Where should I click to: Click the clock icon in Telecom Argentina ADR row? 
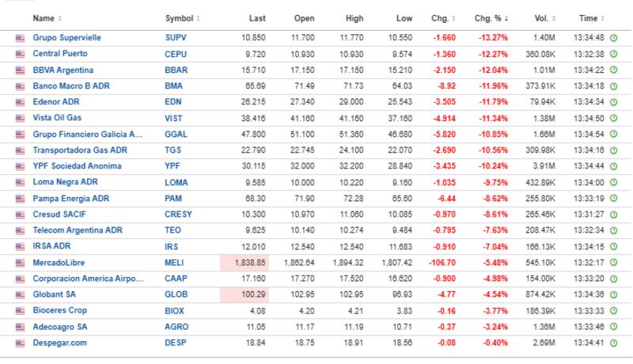(x=614, y=230)
